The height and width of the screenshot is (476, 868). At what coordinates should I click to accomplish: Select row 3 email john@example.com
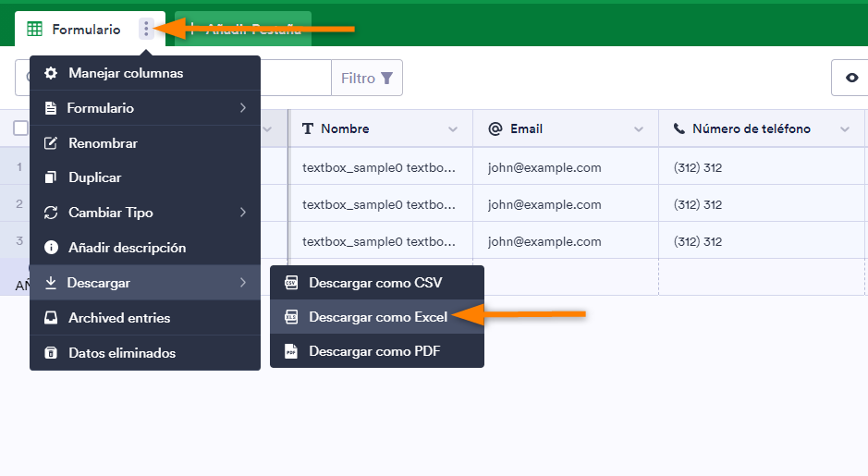(566, 241)
